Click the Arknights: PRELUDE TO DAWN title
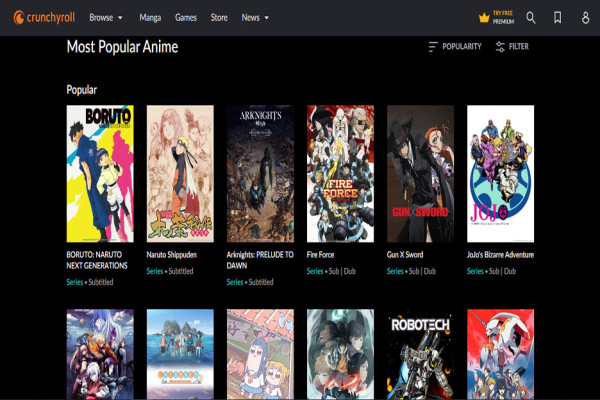Viewport: 600px width, 400px height. pos(260,260)
